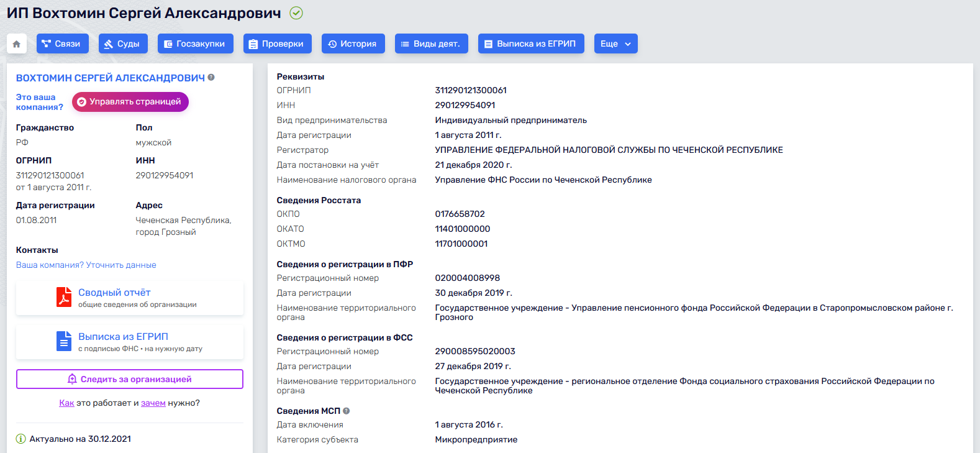Select ПФР registration number 020004008998
The height and width of the screenshot is (453, 980).
pyautogui.click(x=468, y=278)
